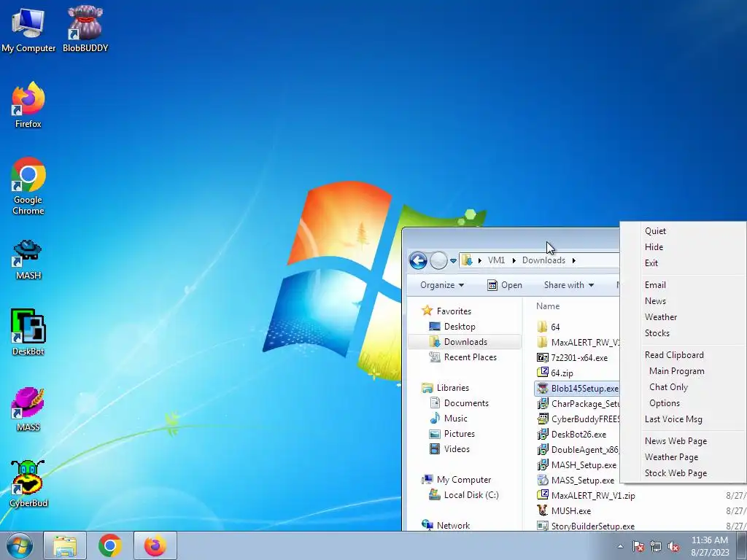Choose Hide from the context menu

[x=654, y=247]
